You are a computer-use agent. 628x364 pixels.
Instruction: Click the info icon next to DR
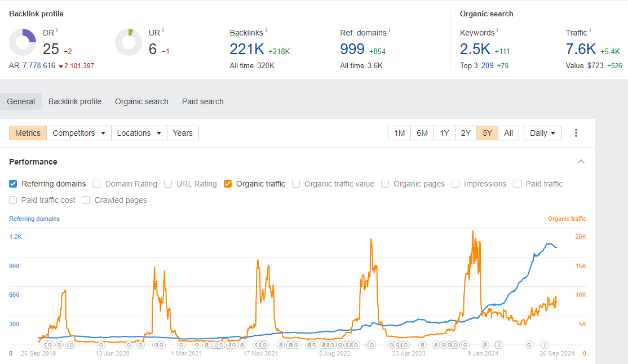click(x=57, y=30)
